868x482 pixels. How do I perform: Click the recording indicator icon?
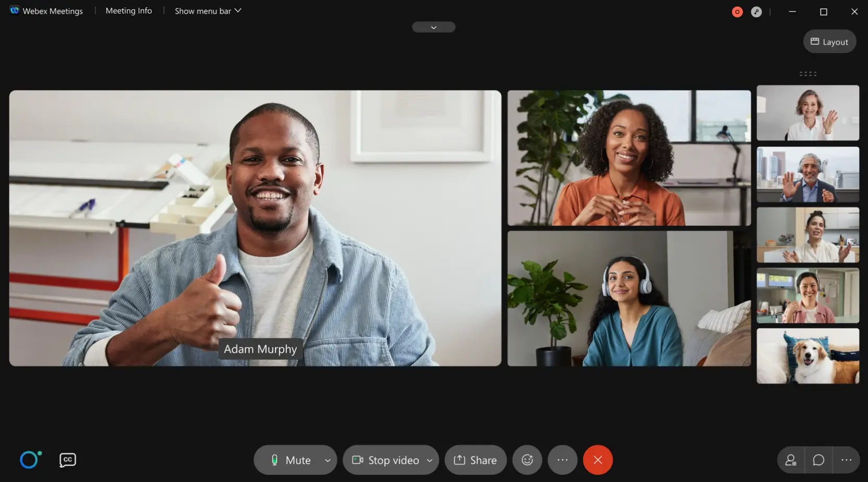click(x=736, y=11)
